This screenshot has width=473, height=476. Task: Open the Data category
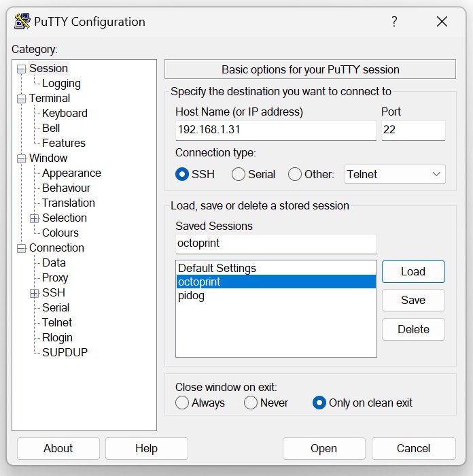(x=54, y=262)
